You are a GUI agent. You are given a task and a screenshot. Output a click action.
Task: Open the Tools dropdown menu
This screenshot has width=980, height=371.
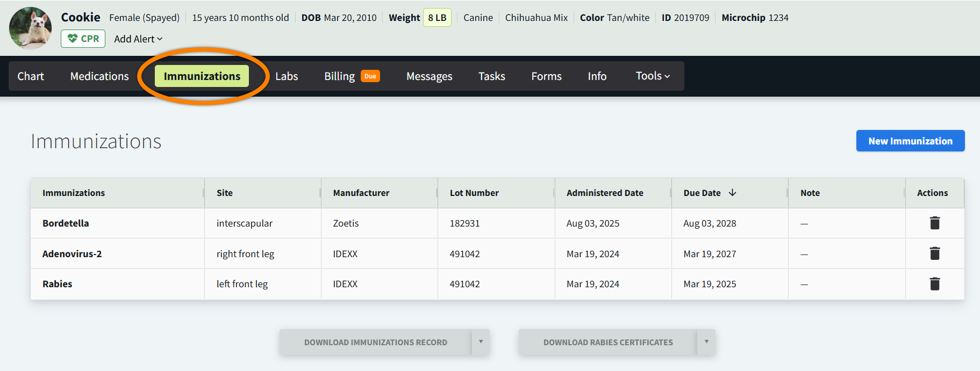coord(652,76)
